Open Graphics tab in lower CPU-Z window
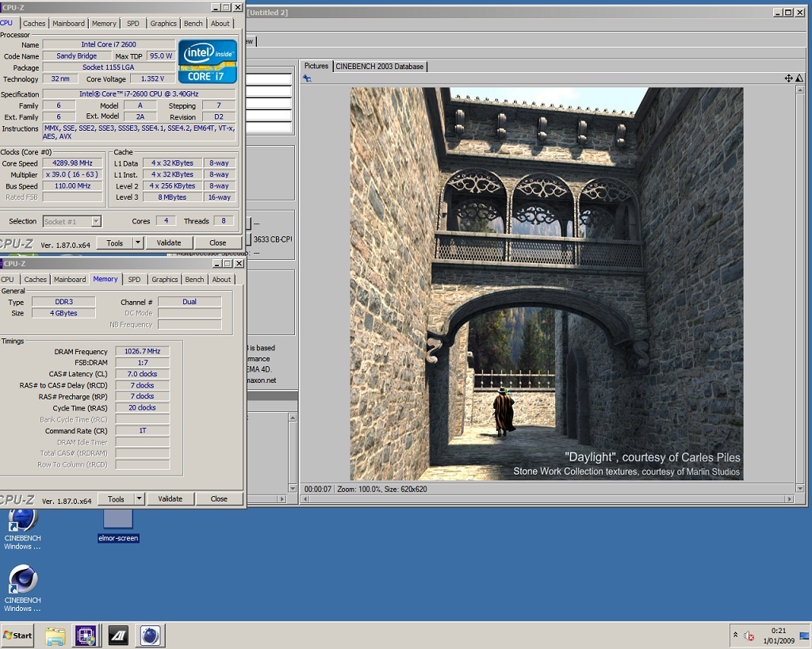Image resolution: width=812 pixels, height=649 pixels. [x=165, y=279]
